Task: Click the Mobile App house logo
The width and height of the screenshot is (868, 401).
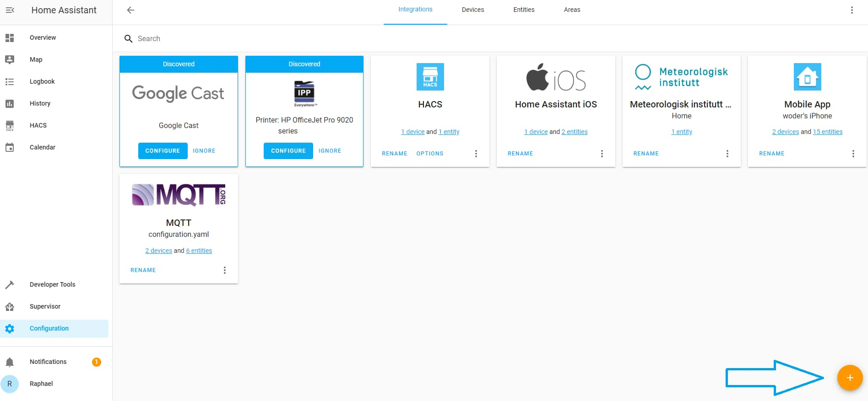Action: click(808, 77)
